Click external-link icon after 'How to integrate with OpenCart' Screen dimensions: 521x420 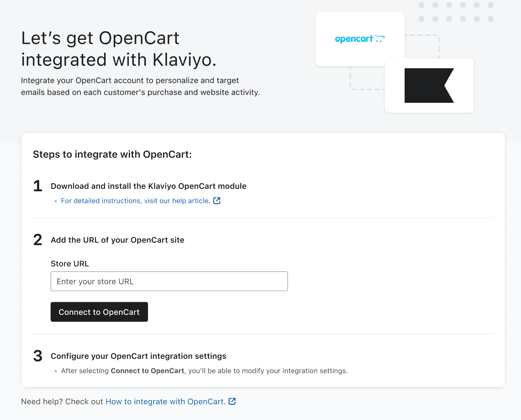tap(232, 401)
